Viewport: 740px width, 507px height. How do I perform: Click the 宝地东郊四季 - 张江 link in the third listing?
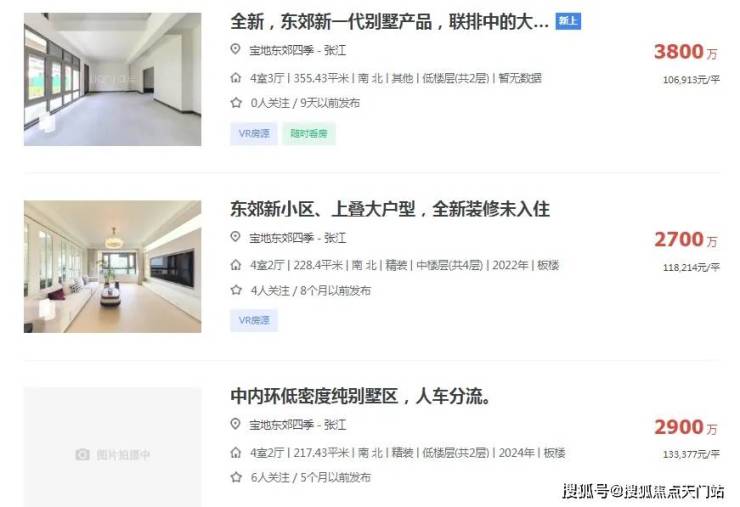point(297,425)
